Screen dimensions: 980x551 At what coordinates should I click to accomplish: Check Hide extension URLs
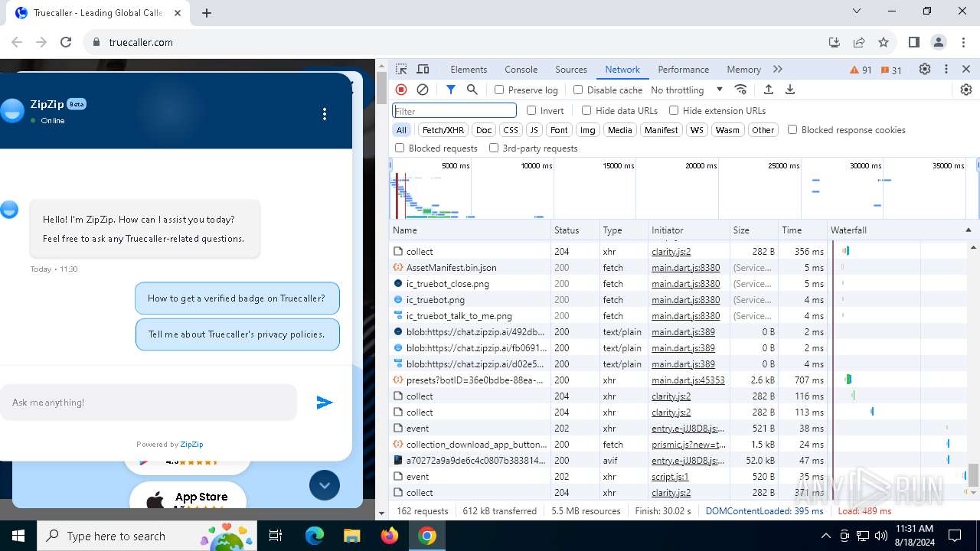(x=674, y=110)
